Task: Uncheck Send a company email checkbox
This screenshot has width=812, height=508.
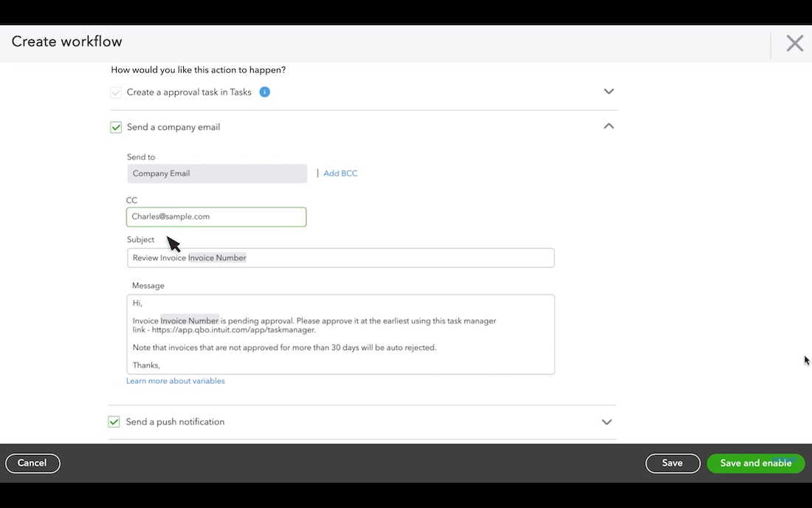Action: [116, 128]
